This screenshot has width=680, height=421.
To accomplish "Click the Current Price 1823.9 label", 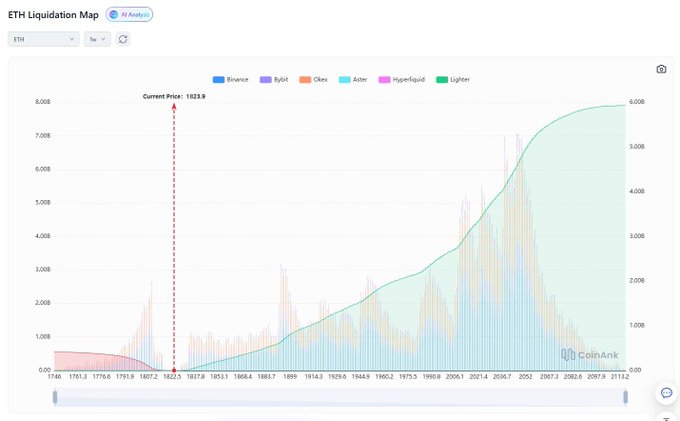I will pyautogui.click(x=174, y=96).
